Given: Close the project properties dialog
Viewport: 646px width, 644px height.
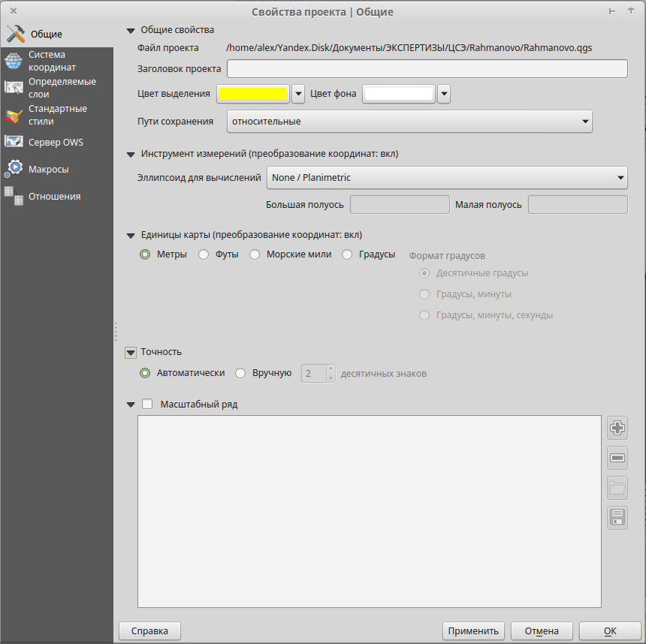Looking at the screenshot, I should coord(14,11).
